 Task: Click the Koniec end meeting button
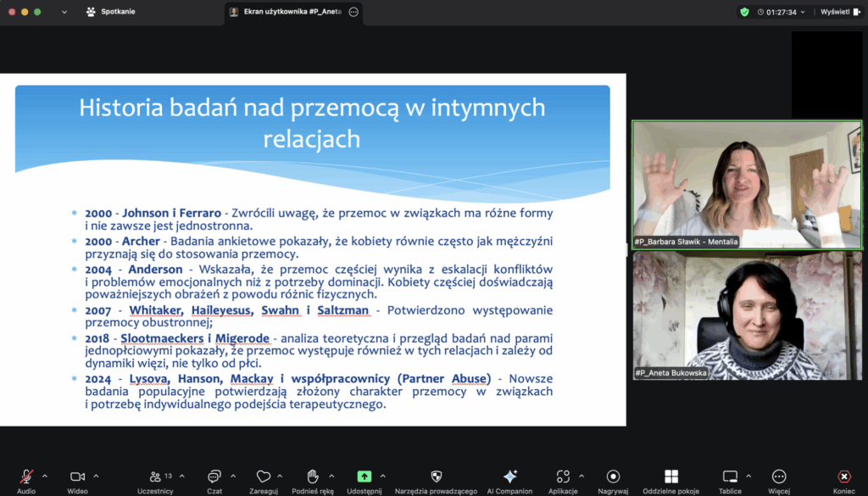(x=843, y=476)
